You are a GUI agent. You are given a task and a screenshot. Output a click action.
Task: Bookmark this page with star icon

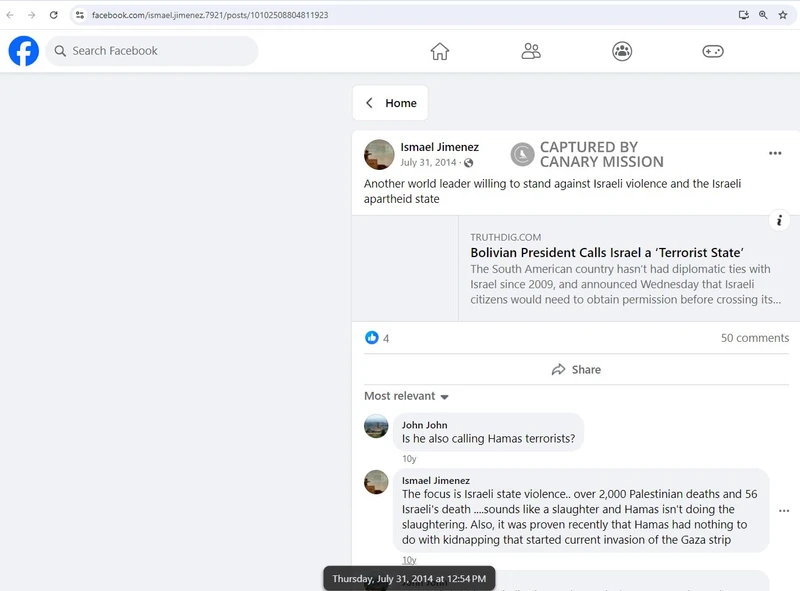click(783, 15)
